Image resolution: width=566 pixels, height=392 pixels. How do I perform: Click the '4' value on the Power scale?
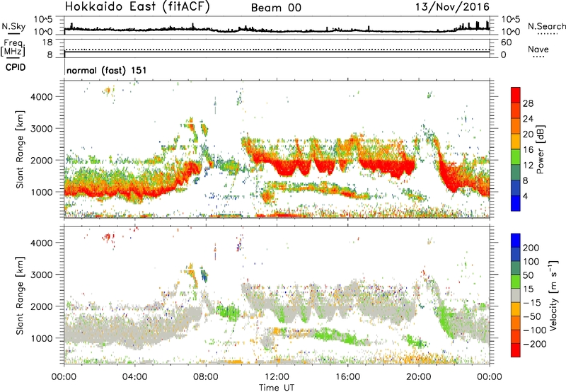pyautogui.click(x=525, y=197)
